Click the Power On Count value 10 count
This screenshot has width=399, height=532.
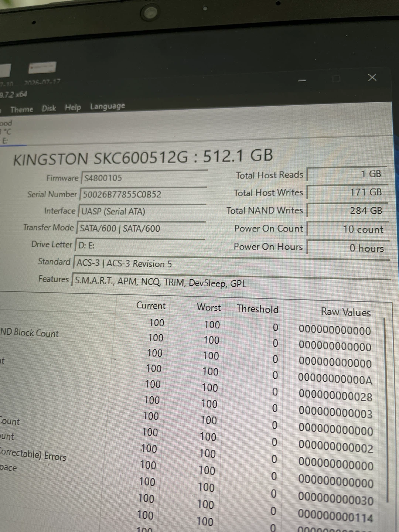[348, 229]
